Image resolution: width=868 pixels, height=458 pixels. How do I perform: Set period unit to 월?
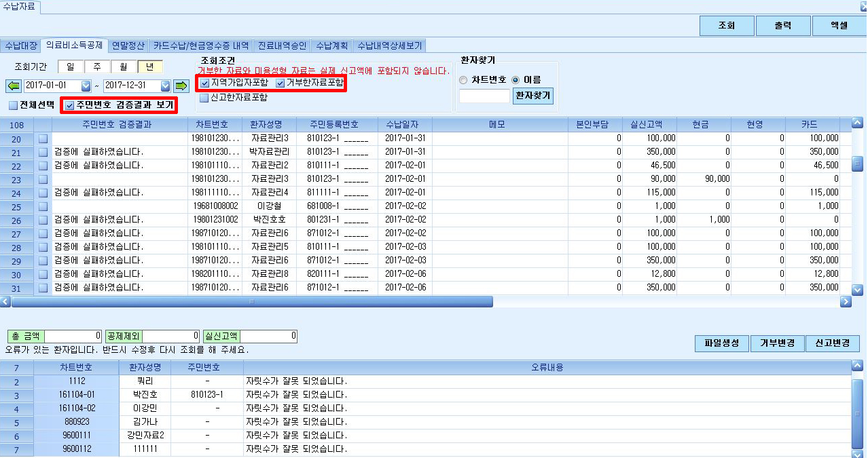(x=123, y=66)
